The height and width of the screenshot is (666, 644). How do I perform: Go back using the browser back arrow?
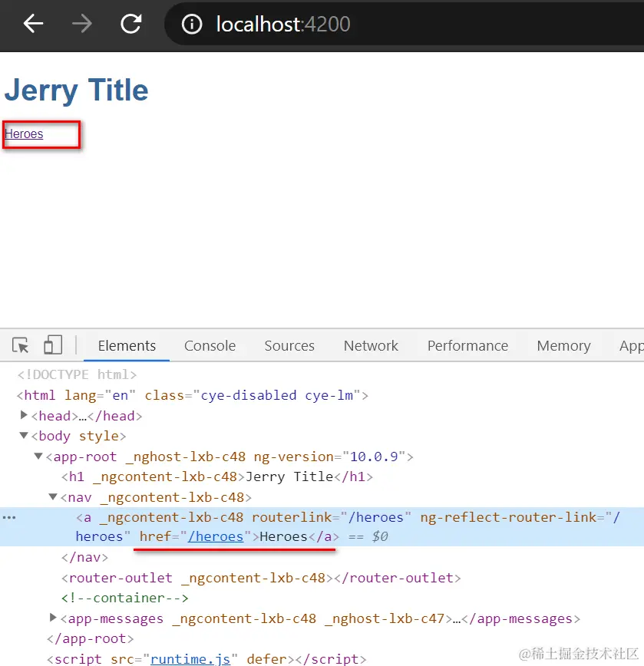point(33,23)
